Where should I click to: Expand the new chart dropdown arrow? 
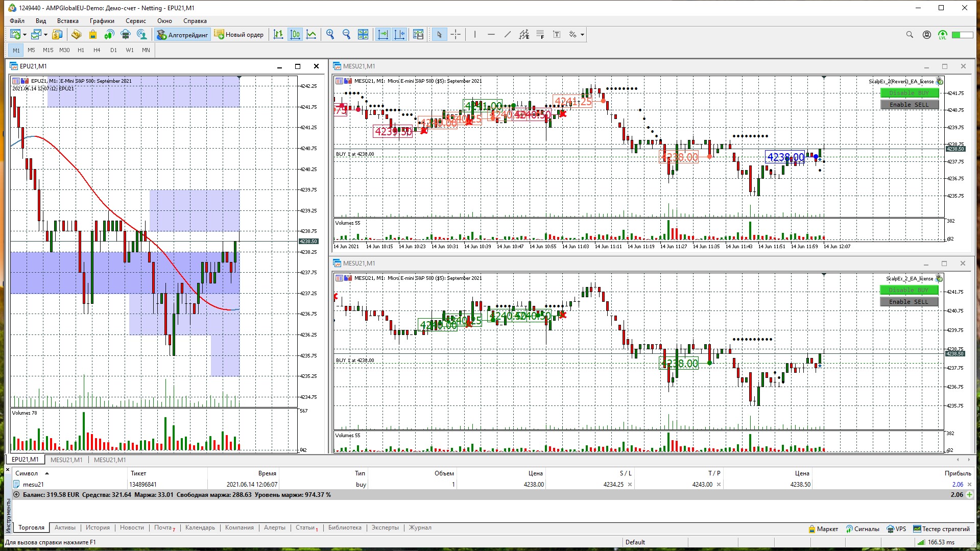pos(25,35)
